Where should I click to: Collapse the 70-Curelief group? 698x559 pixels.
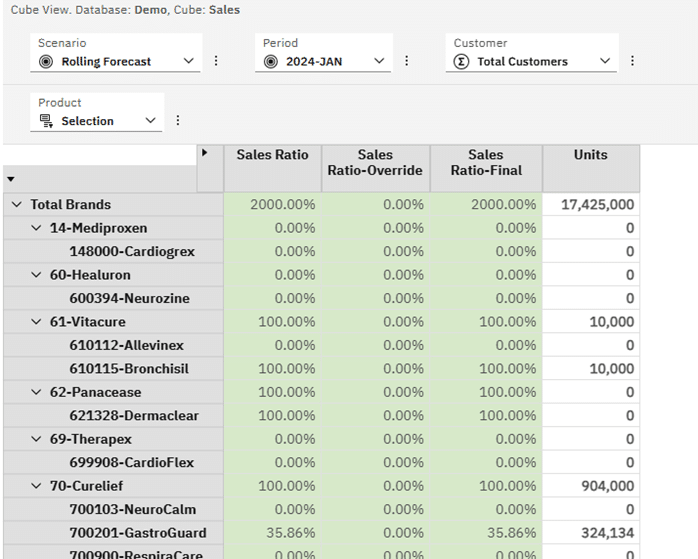[36, 486]
